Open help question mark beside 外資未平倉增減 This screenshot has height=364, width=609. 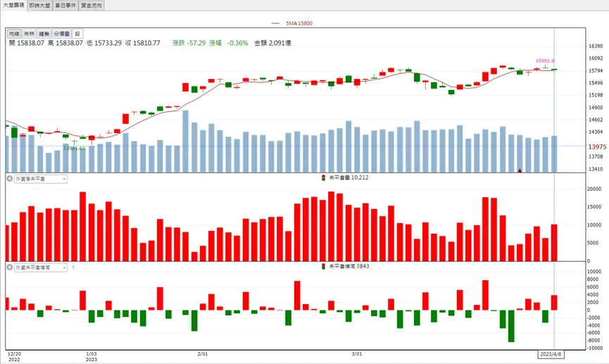pyautogui.click(x=73, y=268)
